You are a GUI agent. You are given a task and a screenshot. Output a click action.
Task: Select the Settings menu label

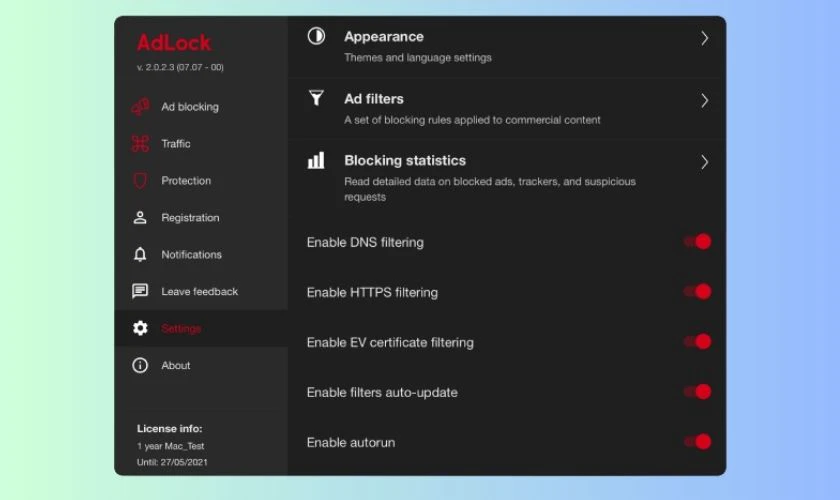[181, 329]
